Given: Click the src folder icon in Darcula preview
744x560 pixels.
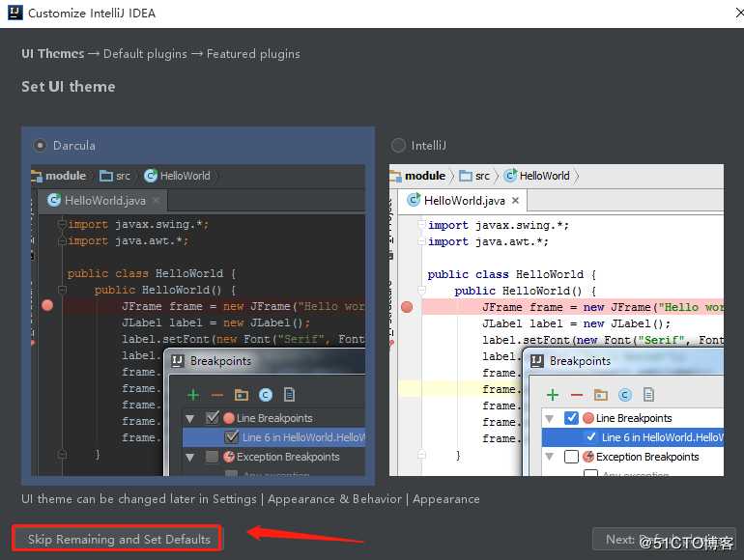Looking at the screenshot, I should (x=106, y=176).
